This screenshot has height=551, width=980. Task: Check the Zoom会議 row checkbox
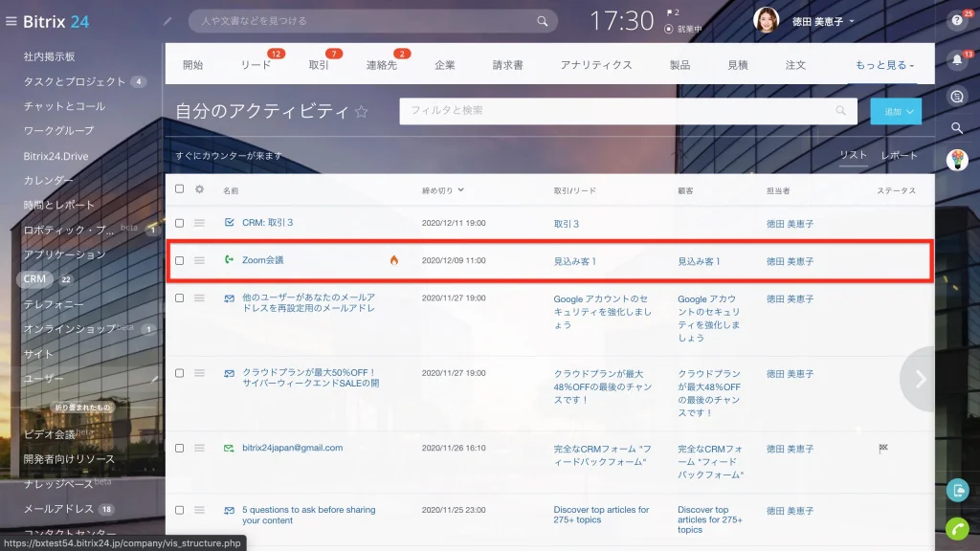(179, 260)
